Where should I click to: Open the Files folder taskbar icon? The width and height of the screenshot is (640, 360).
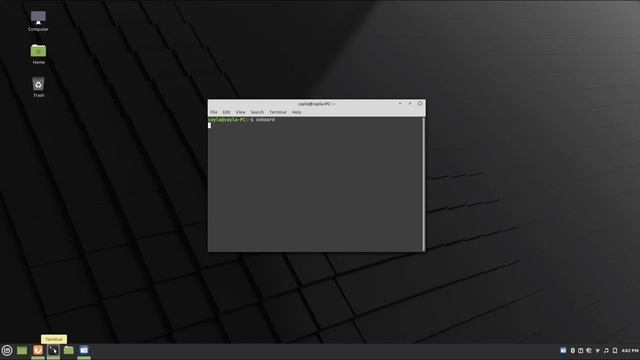point(69,350)
